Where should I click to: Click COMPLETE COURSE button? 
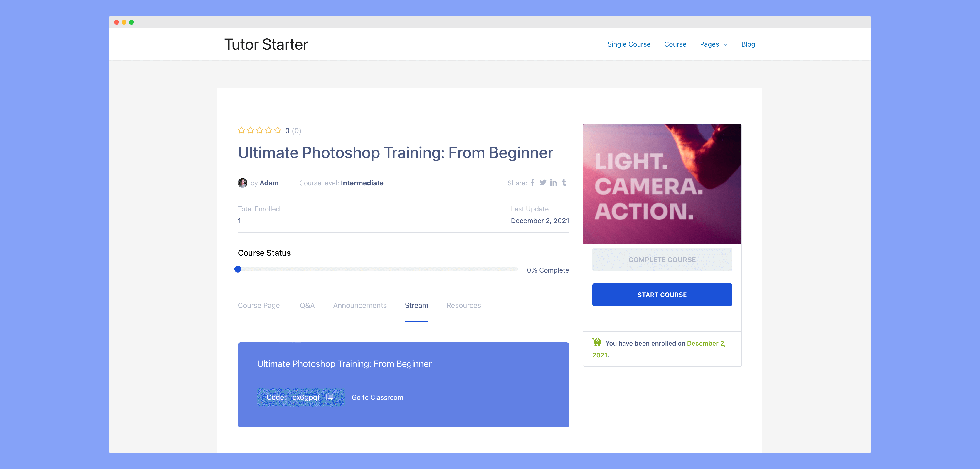click(x=662, y=259)
